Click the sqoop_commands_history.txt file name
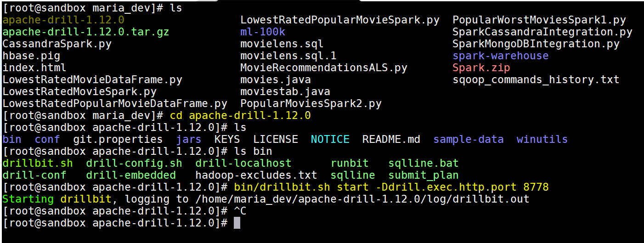Viewport: 644px width, 243px height. tap(536, 80)
